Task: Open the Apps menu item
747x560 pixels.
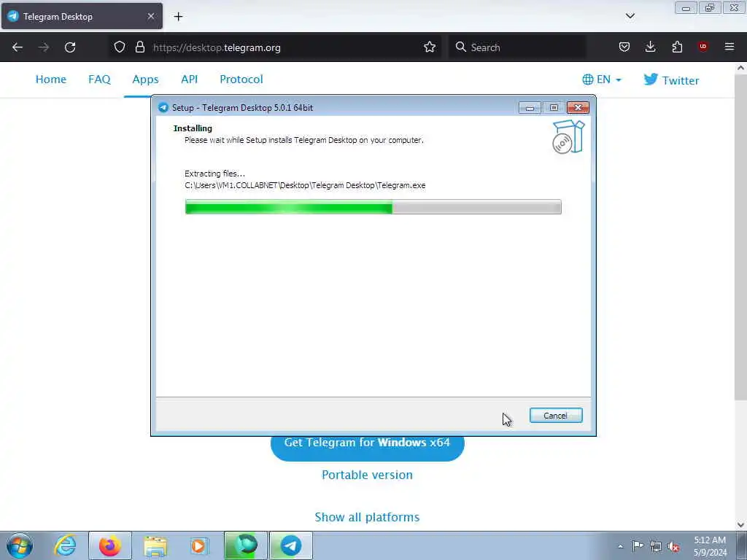Action: (x=145, y=79)
